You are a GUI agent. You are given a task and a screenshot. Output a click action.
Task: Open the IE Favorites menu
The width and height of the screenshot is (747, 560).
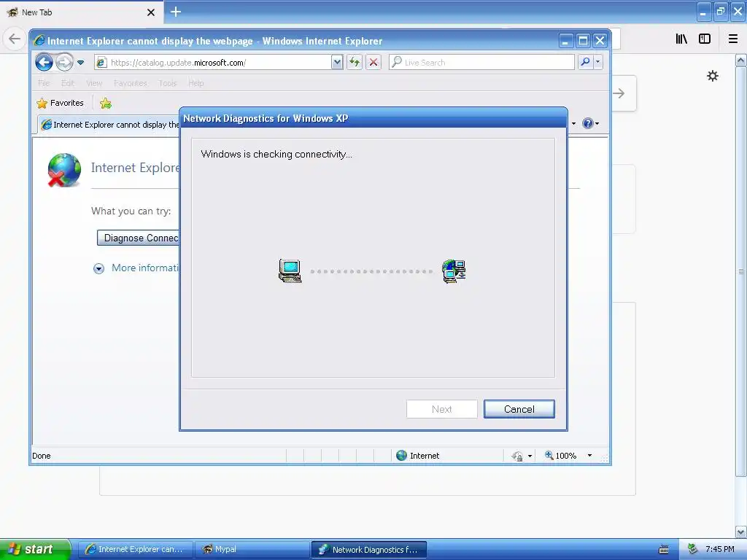pos(130,83)
